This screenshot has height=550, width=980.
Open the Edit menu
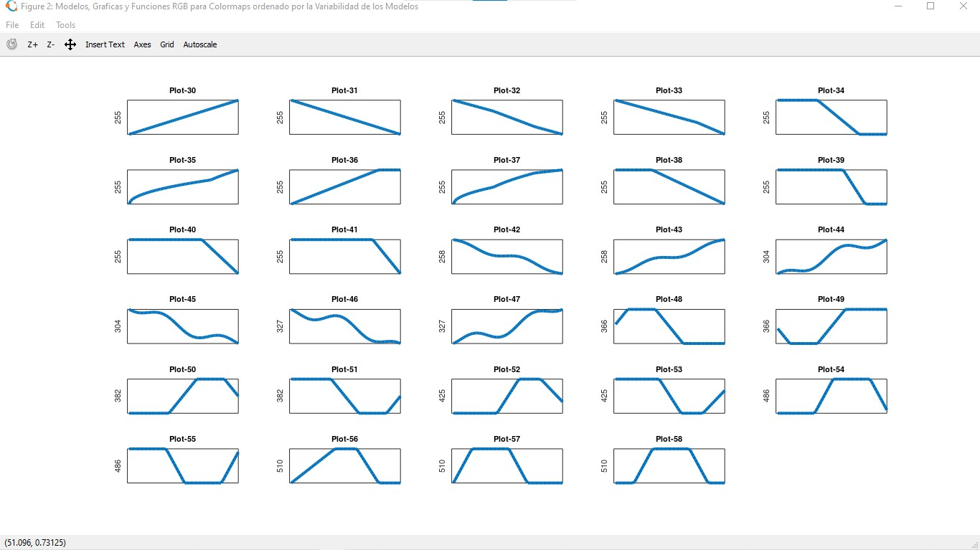(37, 25)
